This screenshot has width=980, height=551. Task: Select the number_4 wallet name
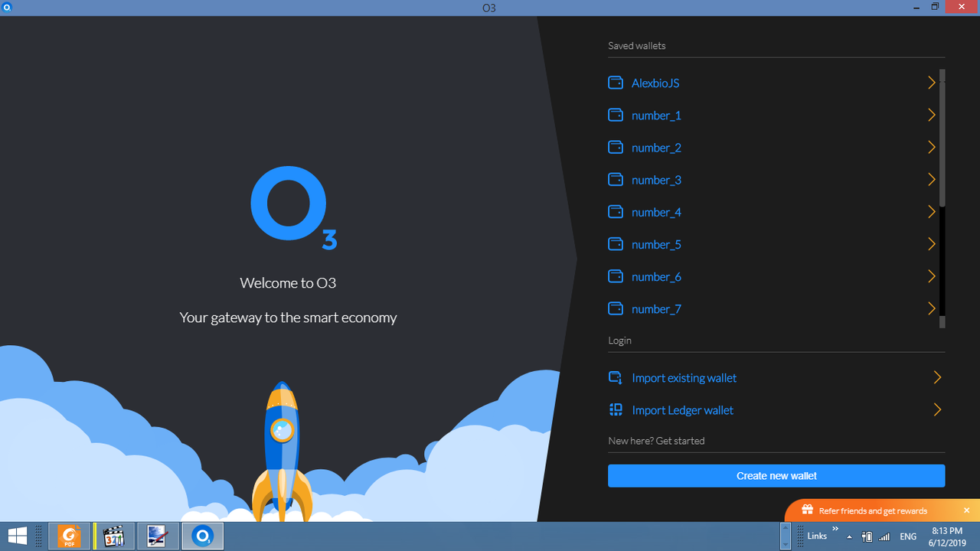coord(656,212)
